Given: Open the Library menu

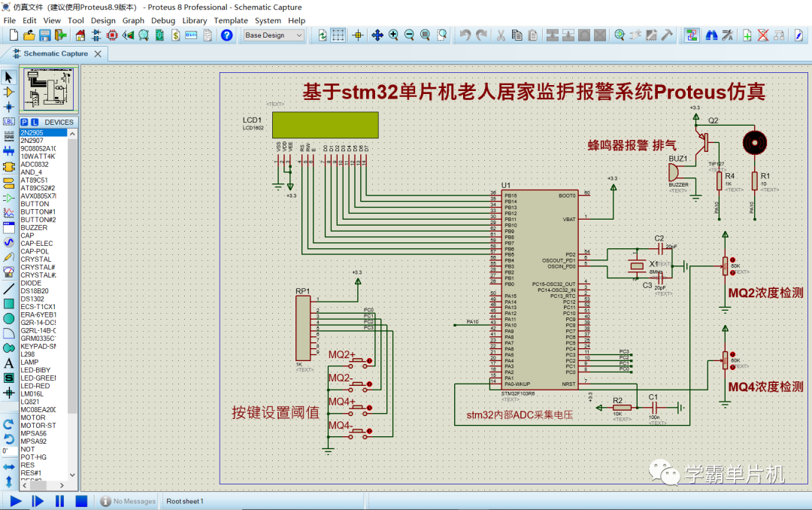Looking at the screenshot, I should 195,20.
